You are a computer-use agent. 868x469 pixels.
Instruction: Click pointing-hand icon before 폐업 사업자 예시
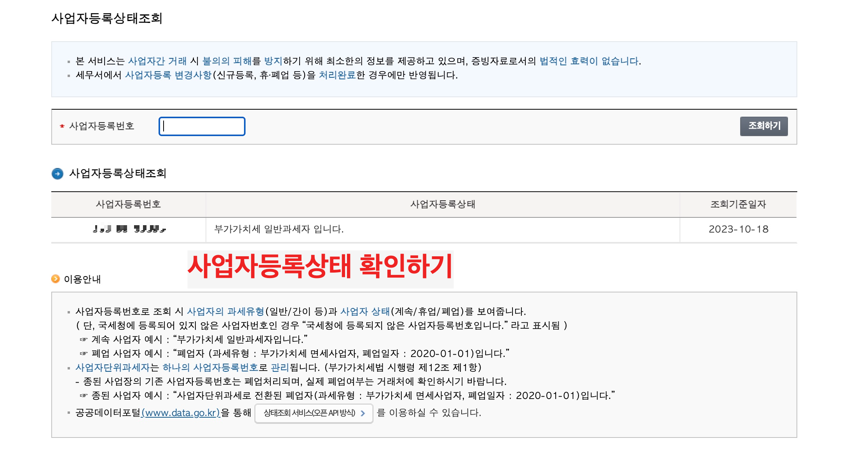click(84, 353)
